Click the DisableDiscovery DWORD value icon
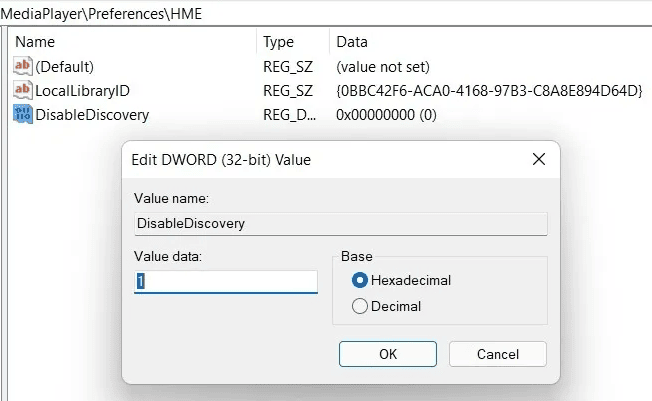The width and height of the screenshot is (652, 401). pos(23,115)
